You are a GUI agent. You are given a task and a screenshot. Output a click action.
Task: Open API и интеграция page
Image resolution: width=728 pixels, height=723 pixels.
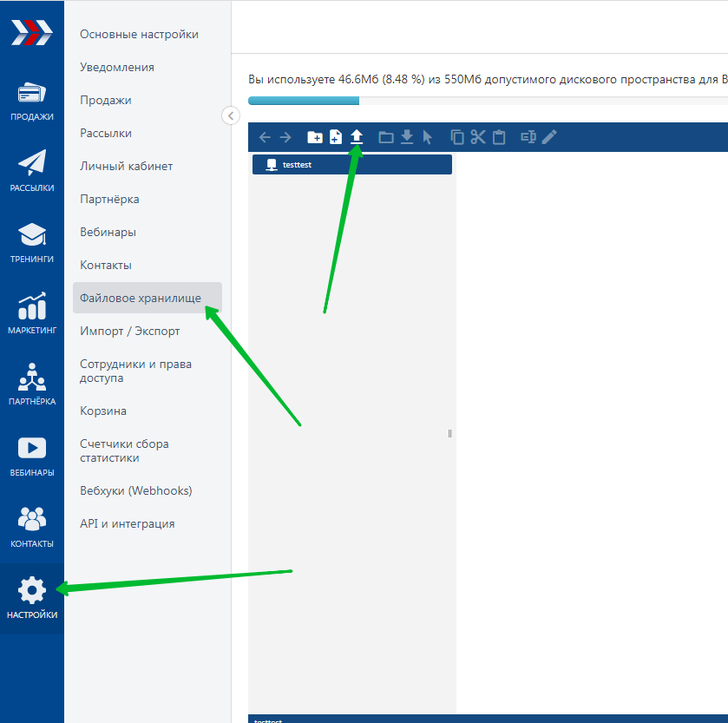tap(128, 523)
